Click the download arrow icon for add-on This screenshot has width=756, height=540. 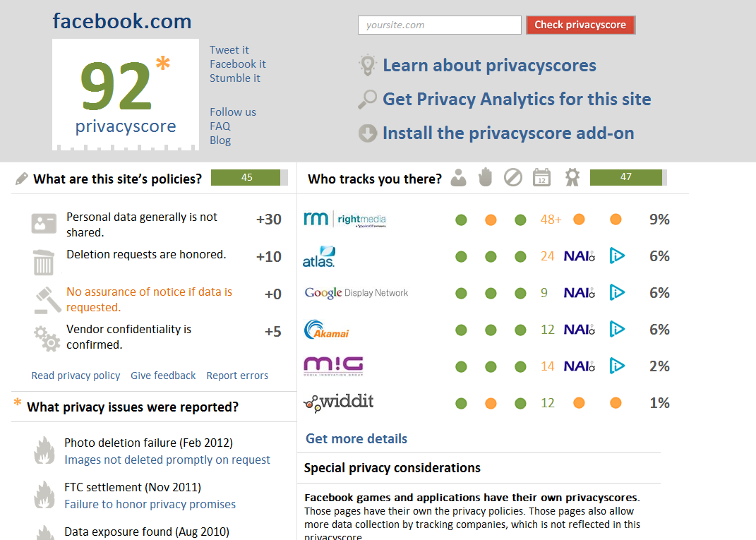(x=367, y=133)
